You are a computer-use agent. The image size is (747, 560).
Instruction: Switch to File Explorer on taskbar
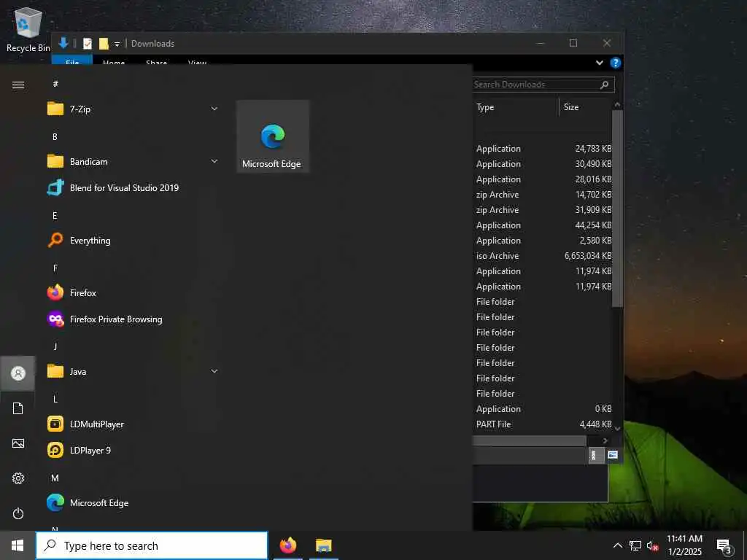[x=323, y=545]
